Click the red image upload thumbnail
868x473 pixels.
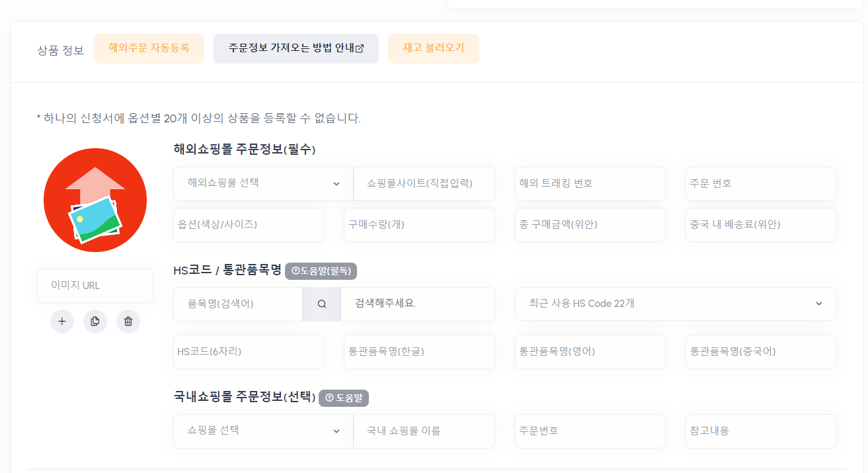coord(95,200)
